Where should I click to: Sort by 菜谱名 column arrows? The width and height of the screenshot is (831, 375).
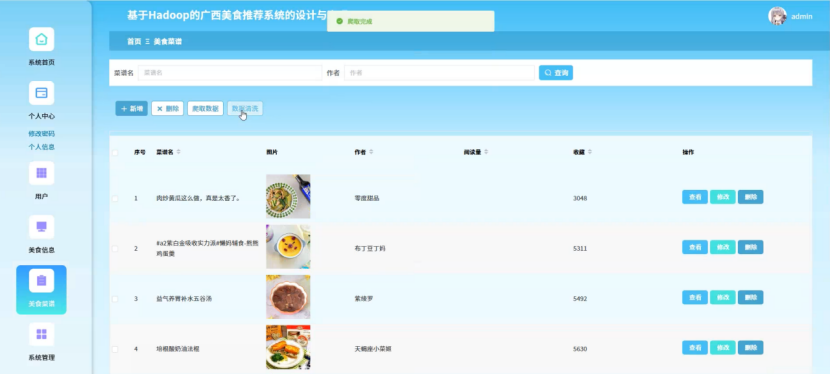[x=179, y=152]
